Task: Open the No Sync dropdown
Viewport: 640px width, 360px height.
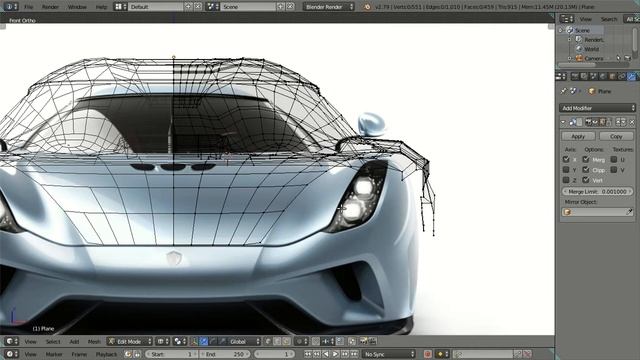Action: (388, 354)
